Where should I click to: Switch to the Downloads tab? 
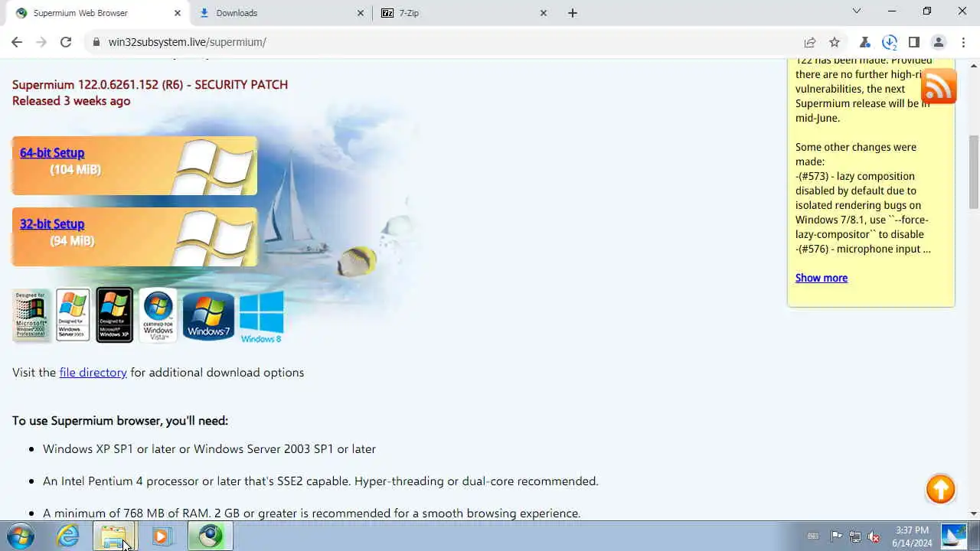point(282,13)
